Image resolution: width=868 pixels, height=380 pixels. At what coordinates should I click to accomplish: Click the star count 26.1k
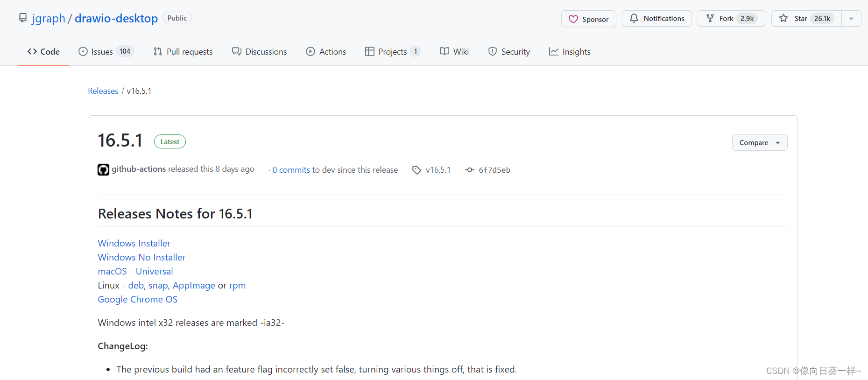[x=822, y=19]
